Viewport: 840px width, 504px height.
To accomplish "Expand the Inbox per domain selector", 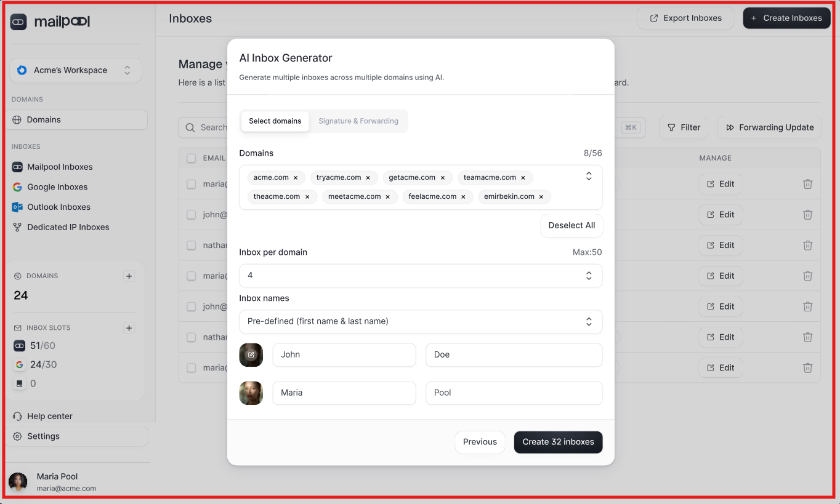I will coord(421,276).
